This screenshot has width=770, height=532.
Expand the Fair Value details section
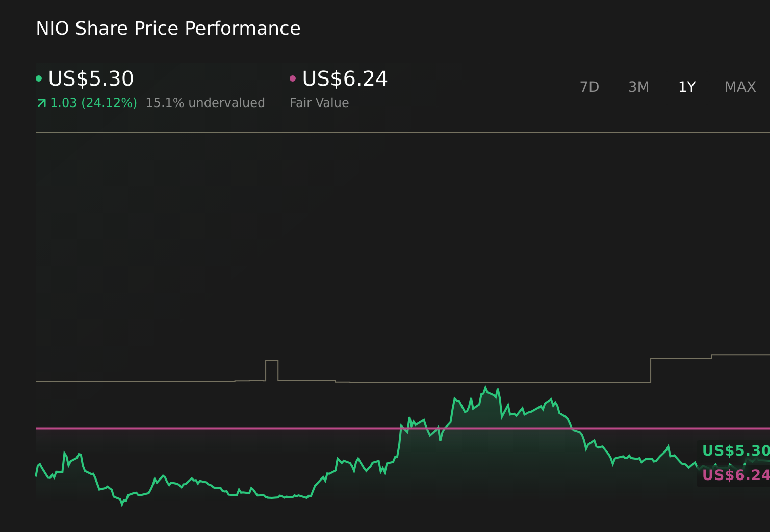[x=319, y=102]
